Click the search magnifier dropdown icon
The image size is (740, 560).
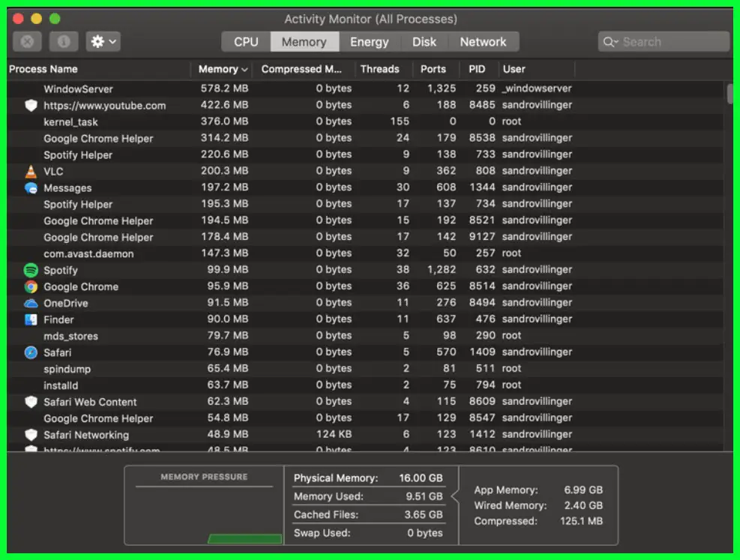(x=610, y=42)
